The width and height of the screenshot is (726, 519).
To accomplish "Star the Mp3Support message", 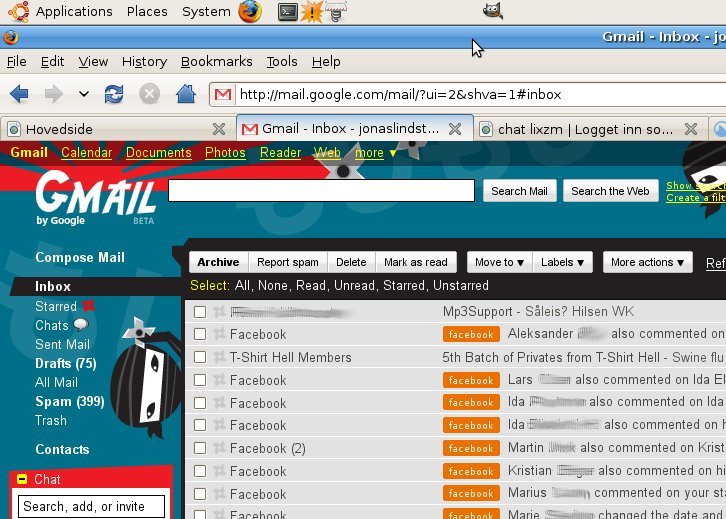I will point(219,312).
